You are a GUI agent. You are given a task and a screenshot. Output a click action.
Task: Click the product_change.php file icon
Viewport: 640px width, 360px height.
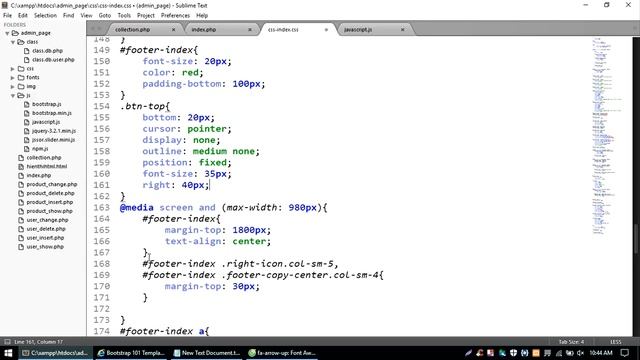[x=21, y=184]
